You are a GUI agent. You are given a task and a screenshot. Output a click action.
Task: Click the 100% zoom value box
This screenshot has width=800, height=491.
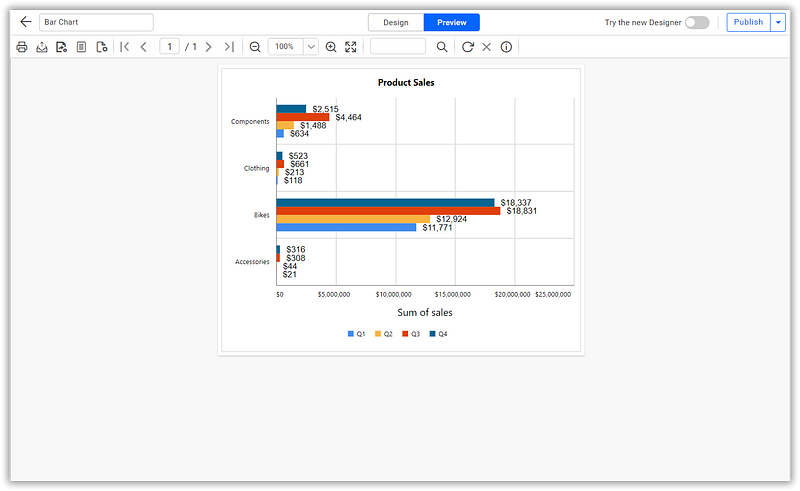tap(285, 46)
